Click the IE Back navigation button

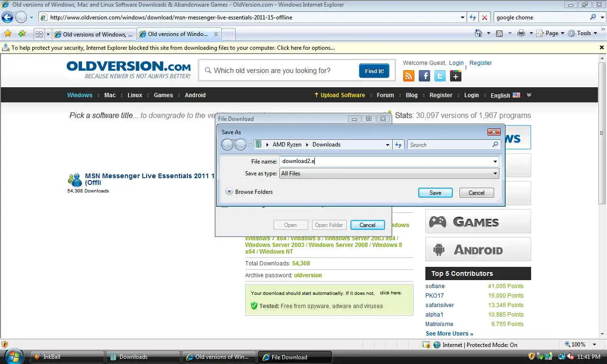coord(7,18)
